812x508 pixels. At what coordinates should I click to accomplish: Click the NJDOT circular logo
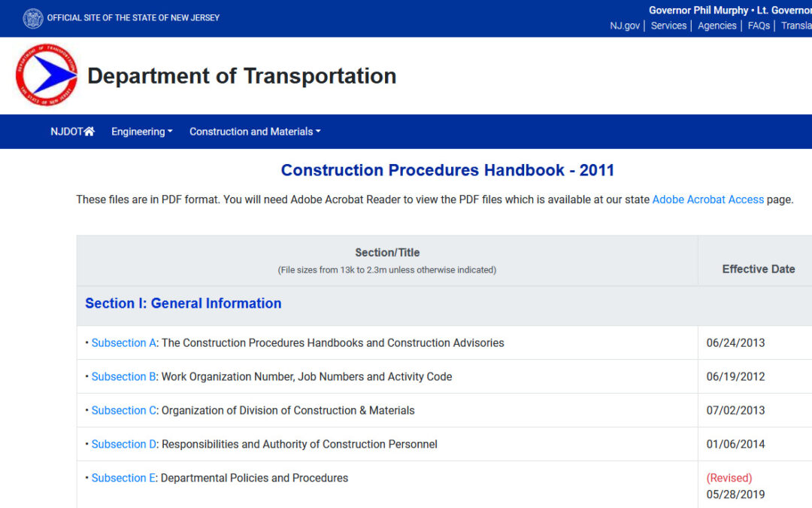click(x=47, y=75)
